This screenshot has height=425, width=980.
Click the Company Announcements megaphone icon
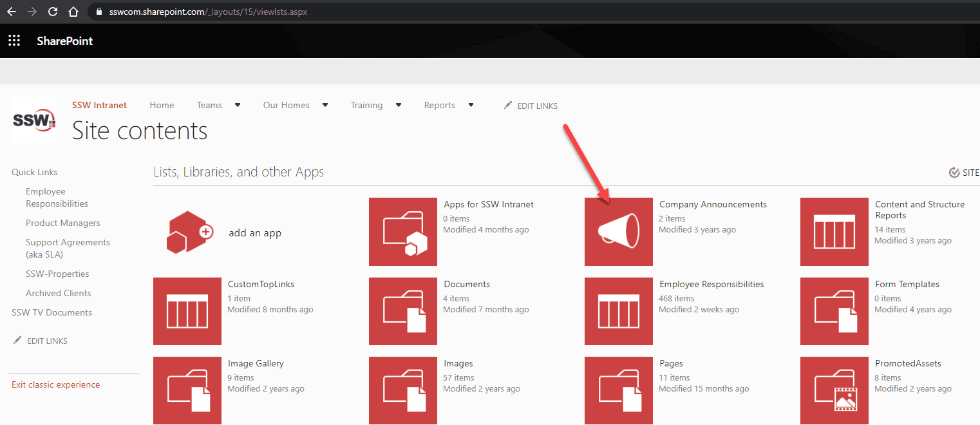pyautogui.click(x=618, y=231)
